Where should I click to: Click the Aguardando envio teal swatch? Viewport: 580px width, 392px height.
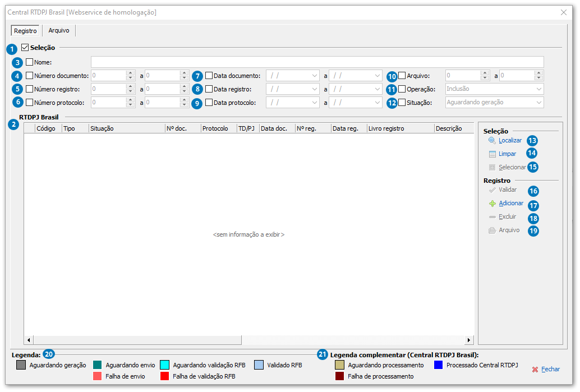[97, 365]
